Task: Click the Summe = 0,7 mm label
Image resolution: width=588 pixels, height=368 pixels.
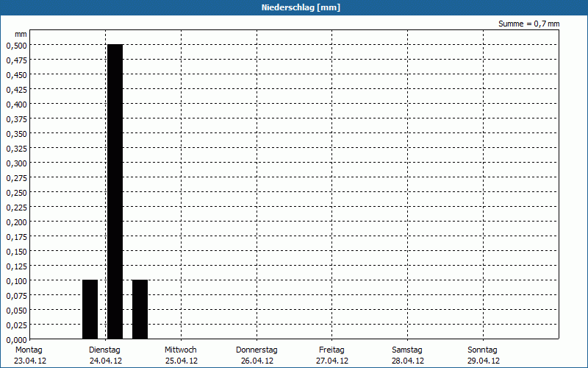Action: (x=528, y=24)
